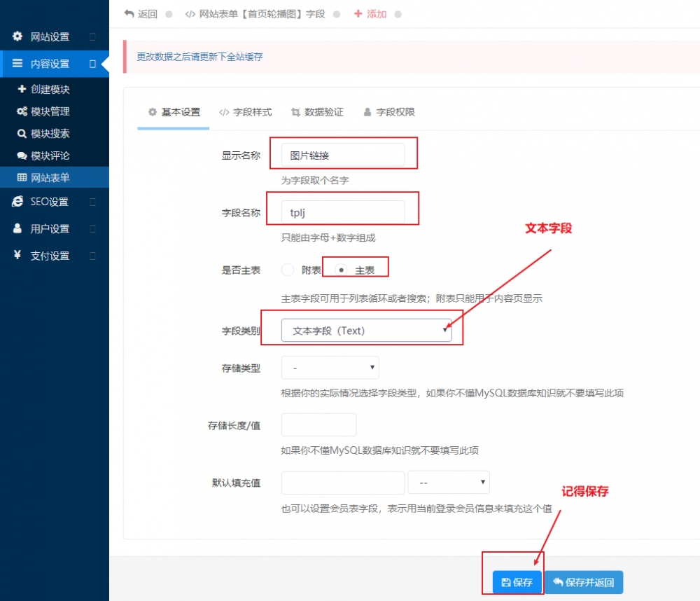The image size is (700, 601).
Task: Expand the 用户设置 menu arrow
Action: pos(93,229)
